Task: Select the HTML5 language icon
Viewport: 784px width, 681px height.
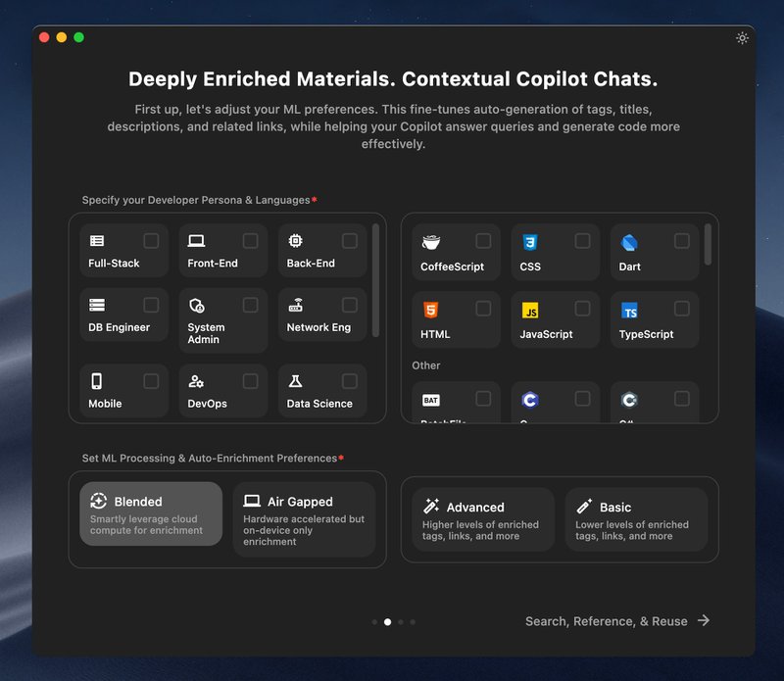Action: [x=429, y=309]
